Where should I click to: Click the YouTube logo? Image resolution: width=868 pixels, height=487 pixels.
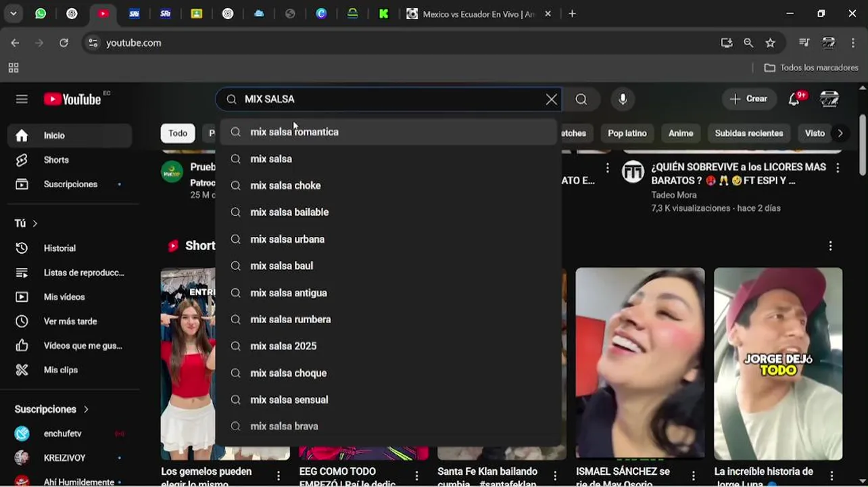(x=72, y=99)
